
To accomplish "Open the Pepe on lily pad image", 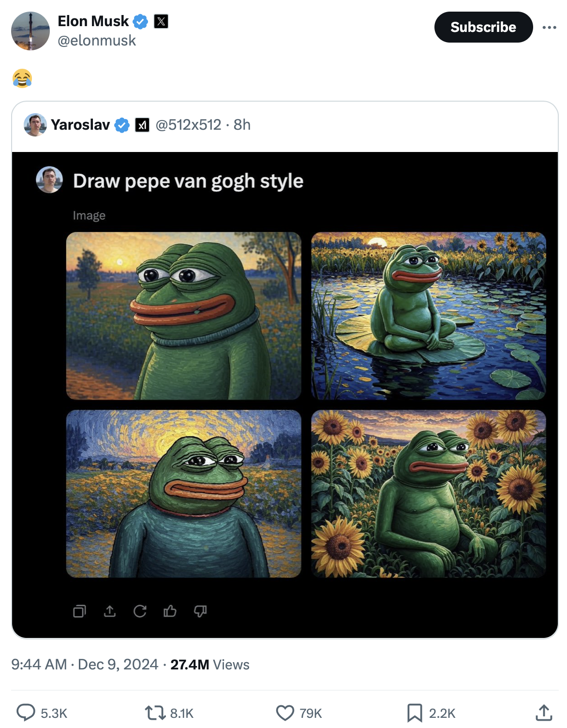I will click(x=428, y=316).
